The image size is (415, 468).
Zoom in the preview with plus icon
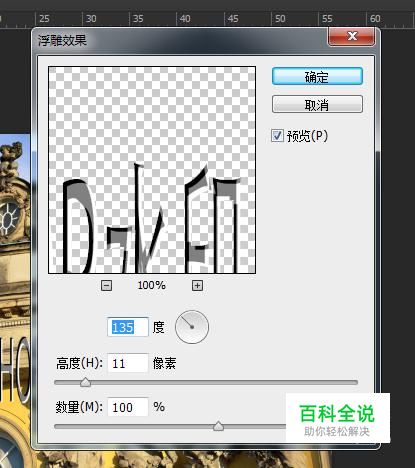point(197,285)
